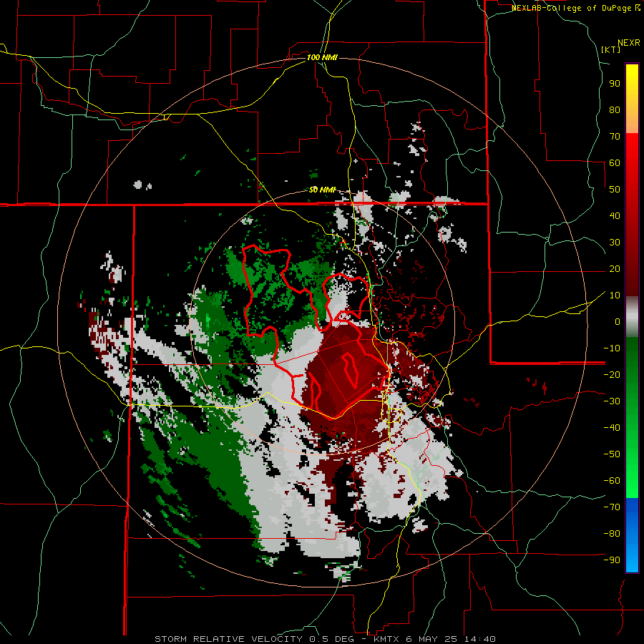This screenshot has width=644, height=644.
Task: Click the -10 value on velocity scale
Action: (x=612, y=348)
